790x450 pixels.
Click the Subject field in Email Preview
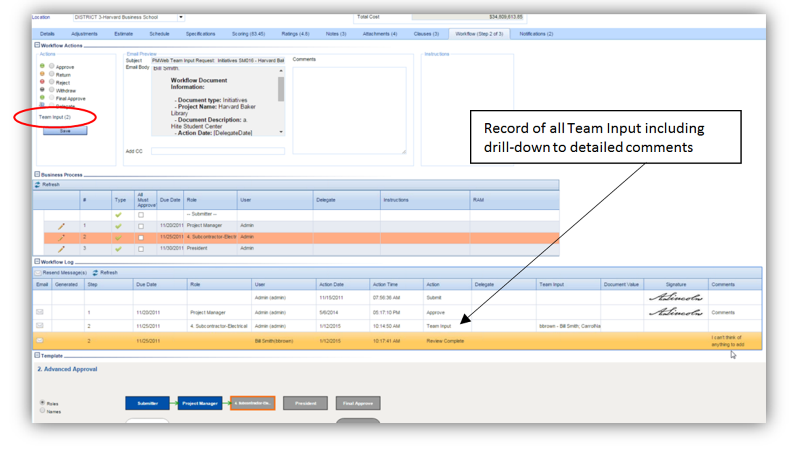(218, 60)
